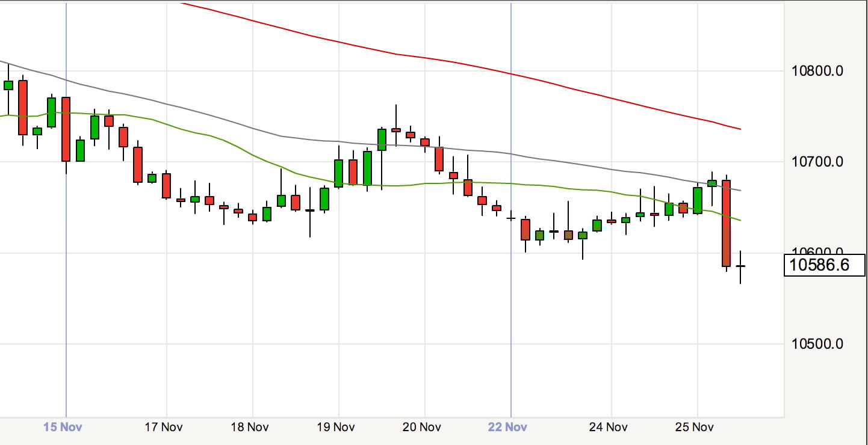
Task: Click the 10800.0 price axis label
Action: pyautogui.click(x=825, y=71)
